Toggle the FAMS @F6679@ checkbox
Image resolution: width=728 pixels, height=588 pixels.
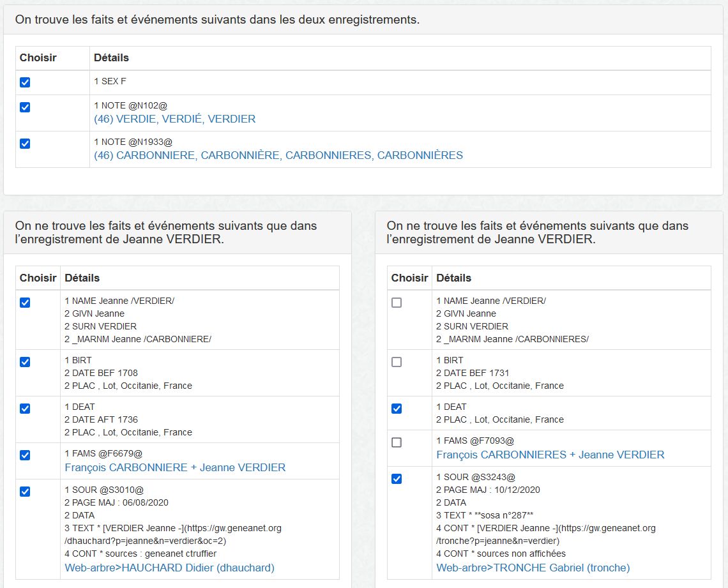[x=25, y=455]
